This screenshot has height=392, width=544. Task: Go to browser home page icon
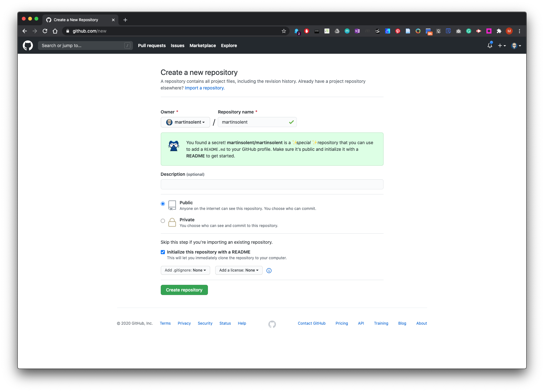coord(55,31)
